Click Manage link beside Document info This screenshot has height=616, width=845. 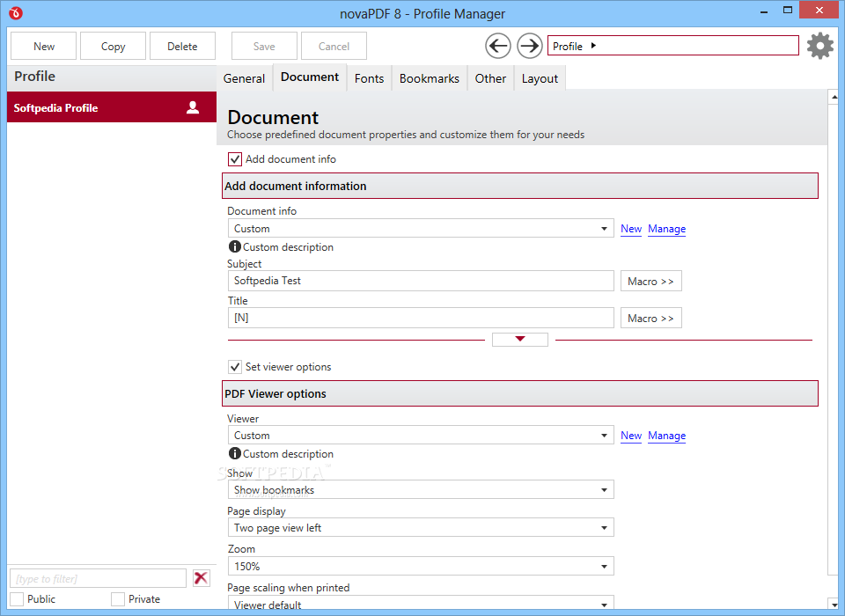(666, 229)
